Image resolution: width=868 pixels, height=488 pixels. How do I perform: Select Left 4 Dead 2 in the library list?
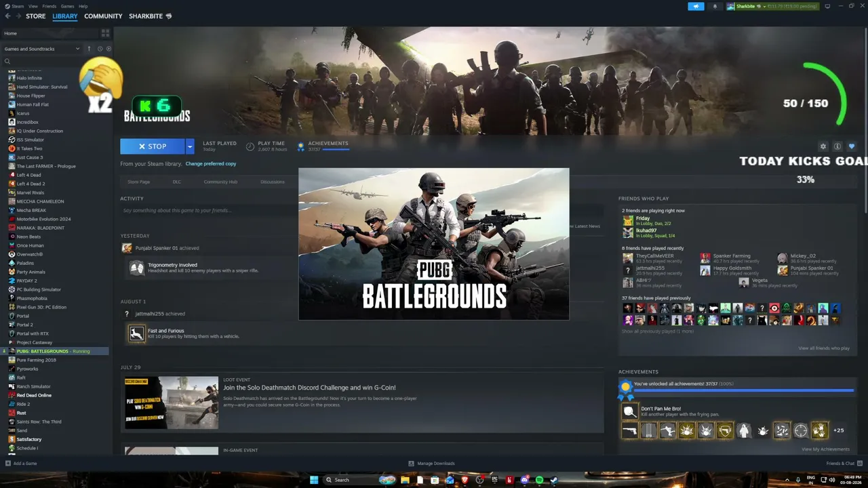point(31,184)
